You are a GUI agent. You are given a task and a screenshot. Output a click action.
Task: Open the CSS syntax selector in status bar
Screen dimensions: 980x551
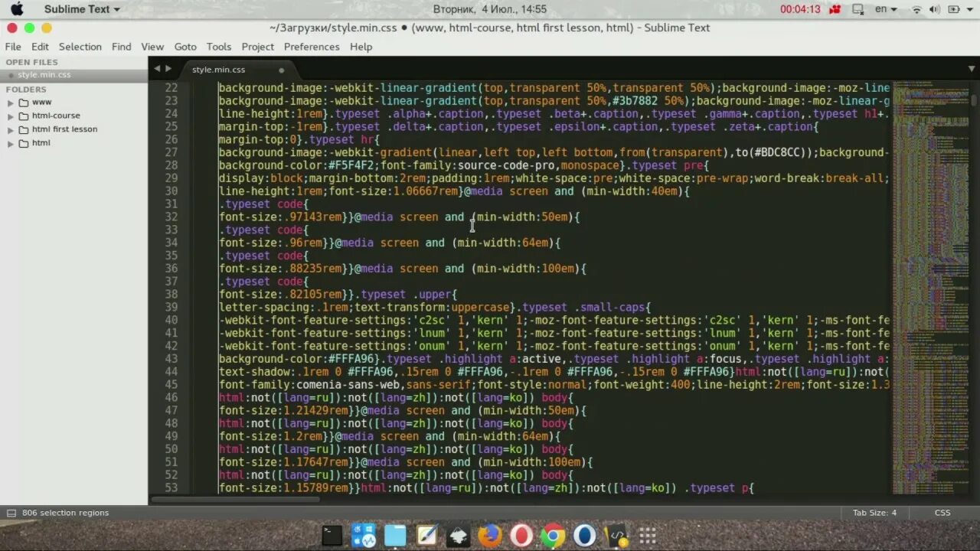(942, 513)
